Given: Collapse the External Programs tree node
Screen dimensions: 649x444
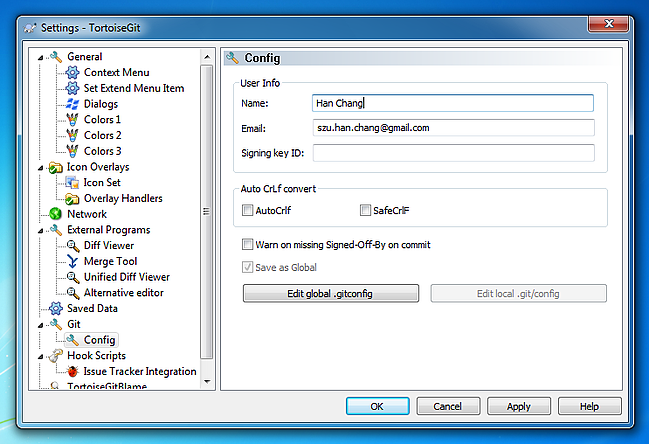Looking at the screenshot, I should 41,230.
